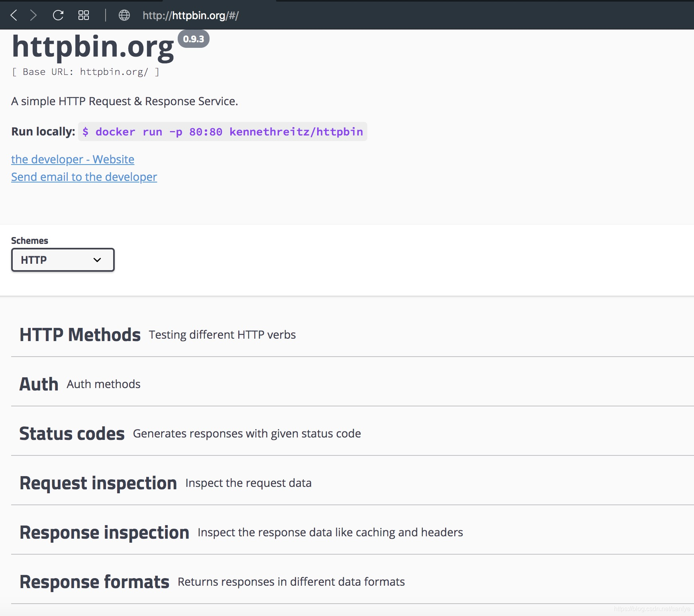The image size is (694, 616).
Task: Click 'Generates responses with given status code' text
Action: click(x=247, y=434)
